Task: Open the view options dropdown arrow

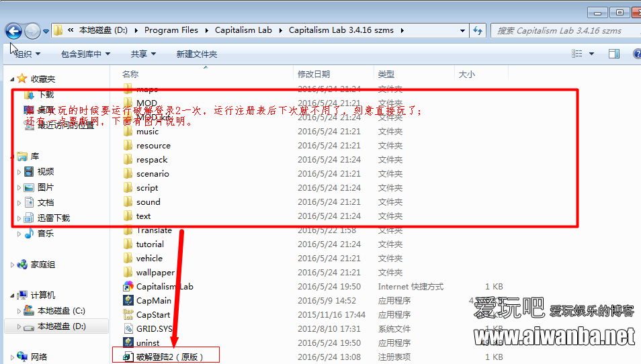Action: tap(591, 54)
